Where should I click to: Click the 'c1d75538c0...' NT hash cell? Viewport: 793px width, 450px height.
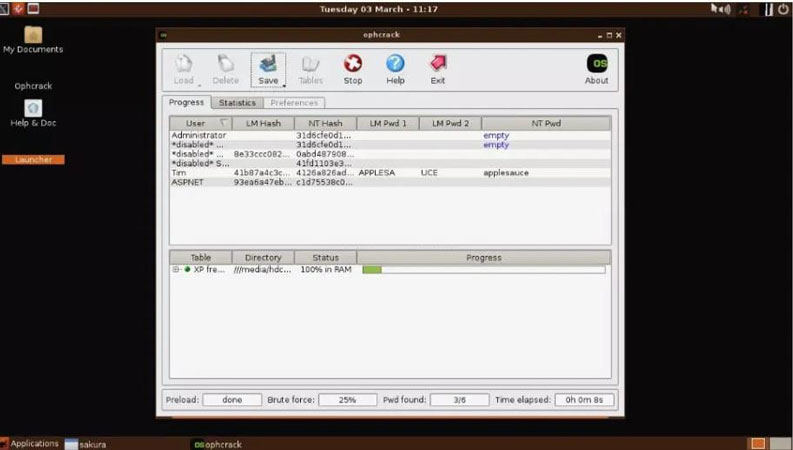pyautogui.click(x=324, y=182)
